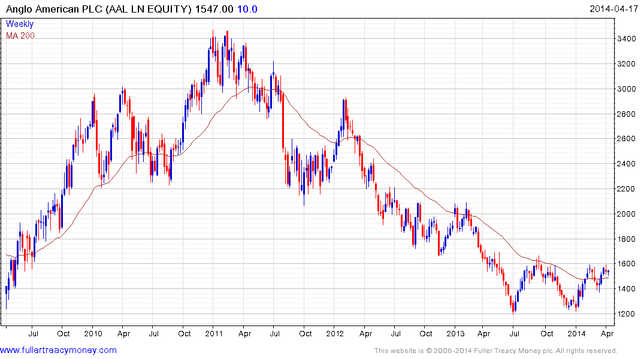644x359 pixels.
Task: Click the 1600 price axis label
Action: [x=627, y=264]
